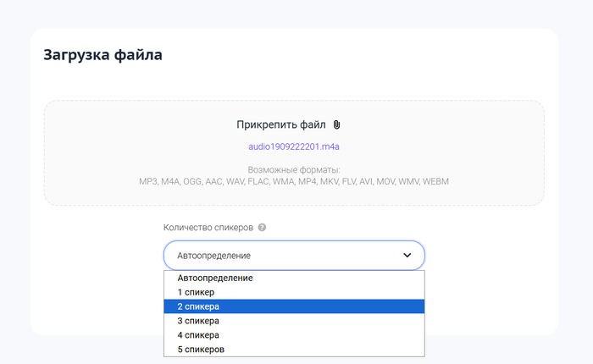Screen dimensions: 593x364
Task: Pick 4 спикера from the list
Action: pyautogui.click(x=294, y=335)
